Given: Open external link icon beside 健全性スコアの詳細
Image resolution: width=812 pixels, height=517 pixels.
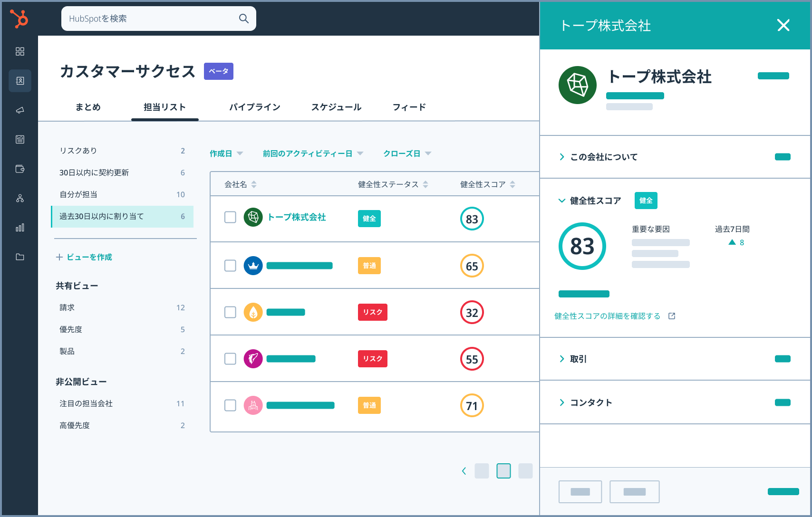Looking at the screenshot, I should point(672,316).
